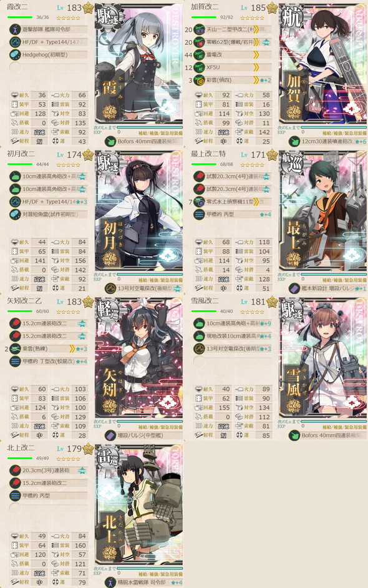Click Yahagi's 紫雲(熟練) seaplane icon
Screen dimensions: 368x588
tap(15, 348)
